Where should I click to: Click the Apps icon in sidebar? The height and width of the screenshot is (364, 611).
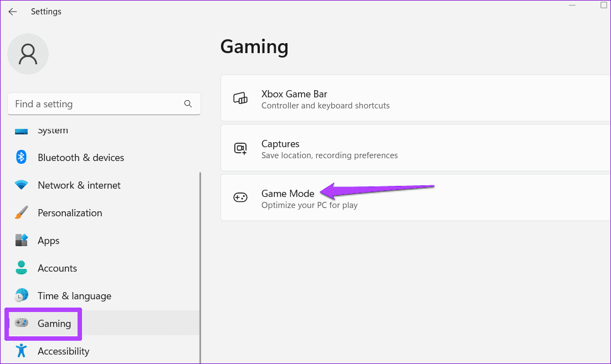22,241
